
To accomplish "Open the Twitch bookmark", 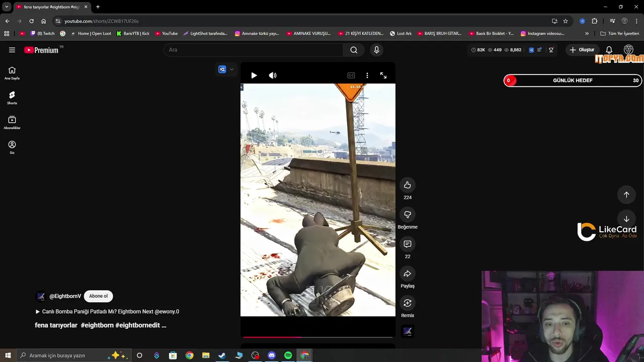I will coord(43,34).
